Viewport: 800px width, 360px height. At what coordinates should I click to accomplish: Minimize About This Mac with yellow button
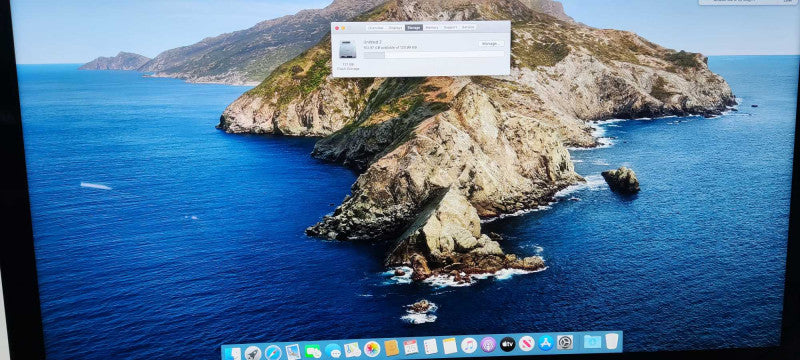click(x=343, y=28)
